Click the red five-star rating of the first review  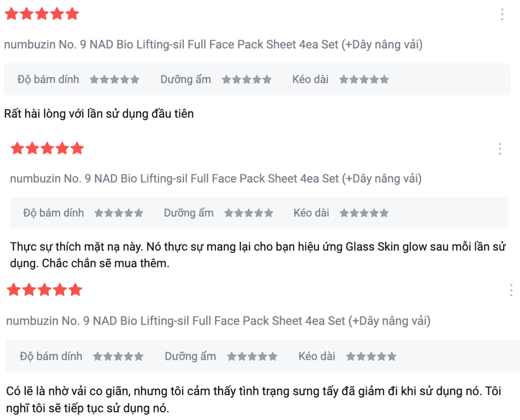pos(42,14)
